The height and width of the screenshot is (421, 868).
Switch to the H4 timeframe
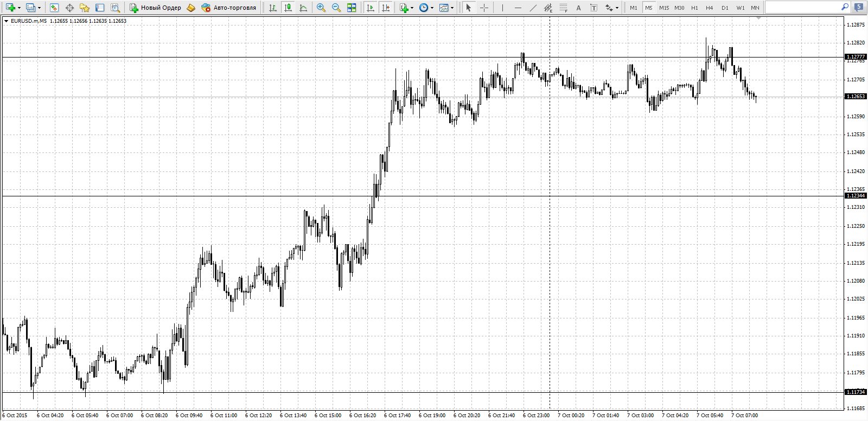pyautogui.click(x=710, y=8)
